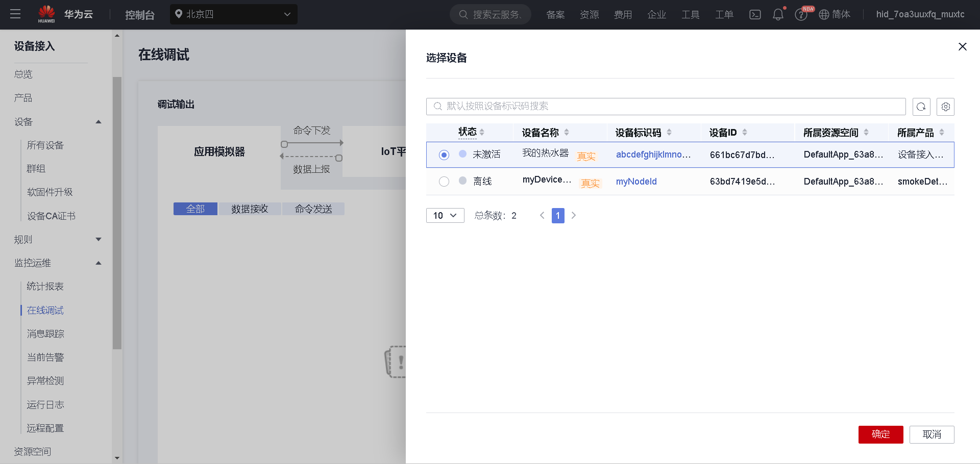This screenshot has height=464, width=980.
Task: Open 异常检测 in the sidebar
Action: (x=45, y=381)
